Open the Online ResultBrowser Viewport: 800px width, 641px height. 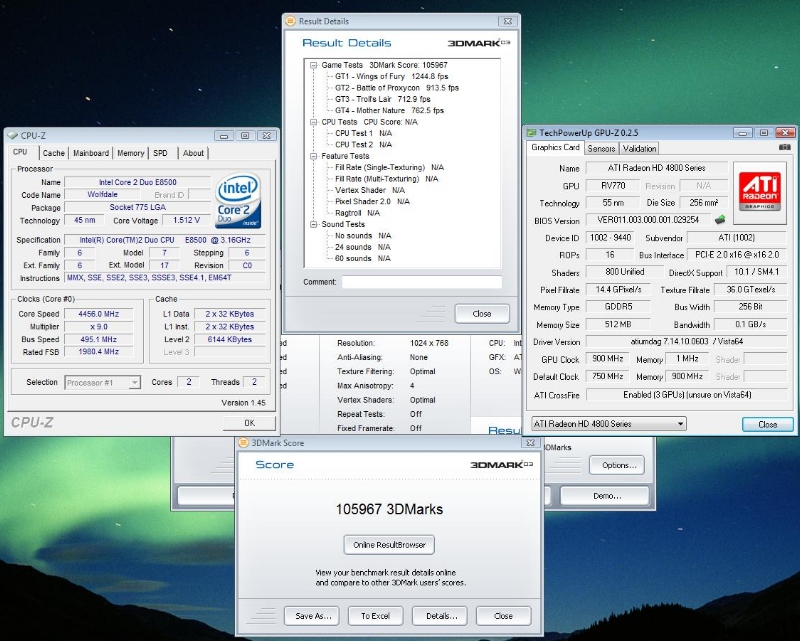[x=389, y=545]
